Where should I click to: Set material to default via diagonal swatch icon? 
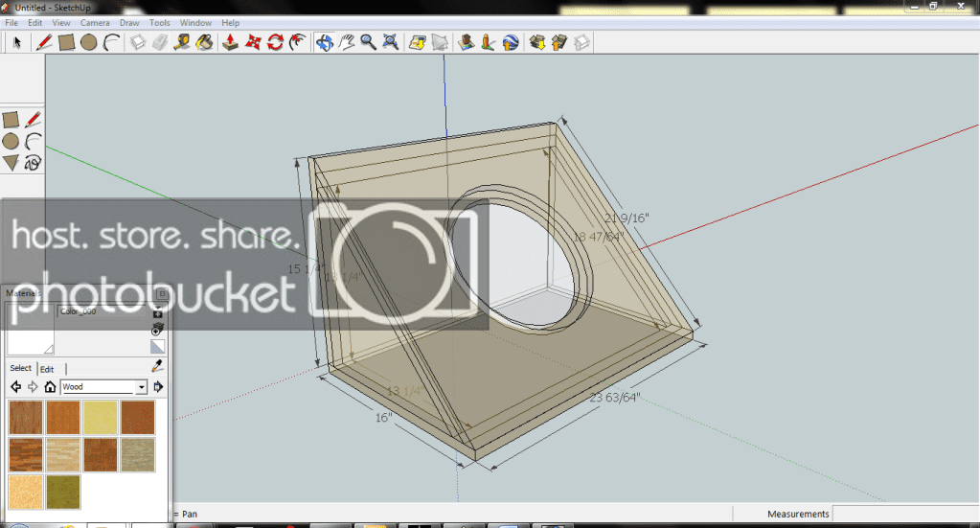157,347
